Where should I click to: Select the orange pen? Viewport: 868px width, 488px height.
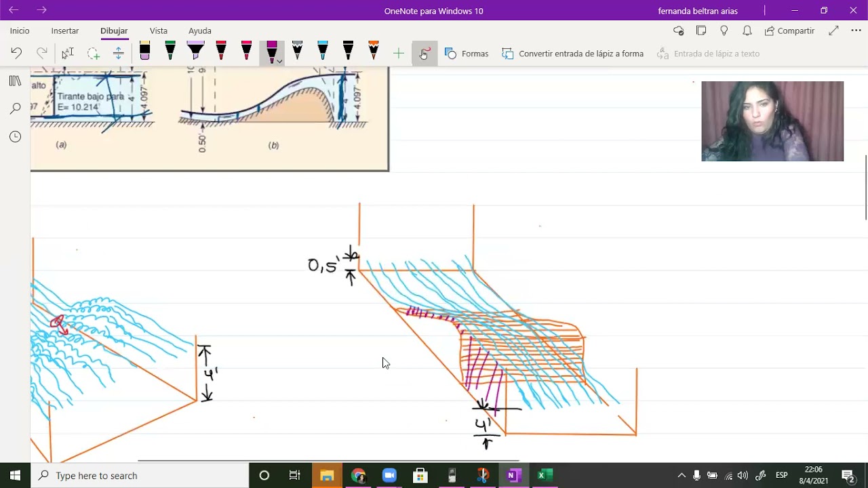click(x=374, y=52)
